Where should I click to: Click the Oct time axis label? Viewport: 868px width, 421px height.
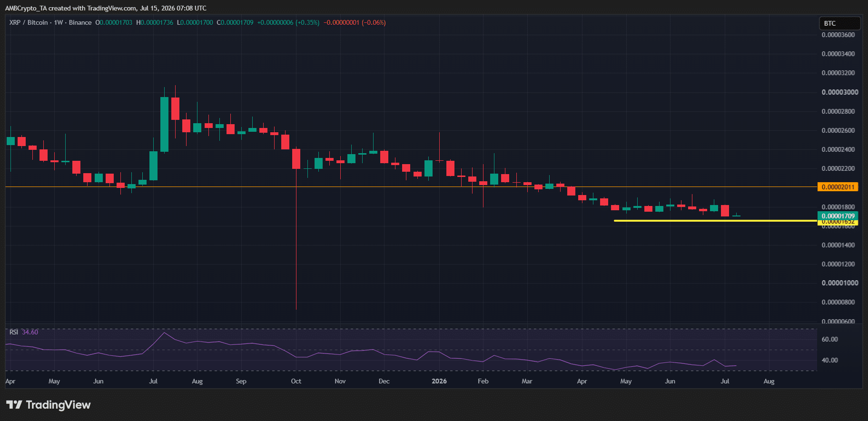pyautogui.click(x=296, y=381)
